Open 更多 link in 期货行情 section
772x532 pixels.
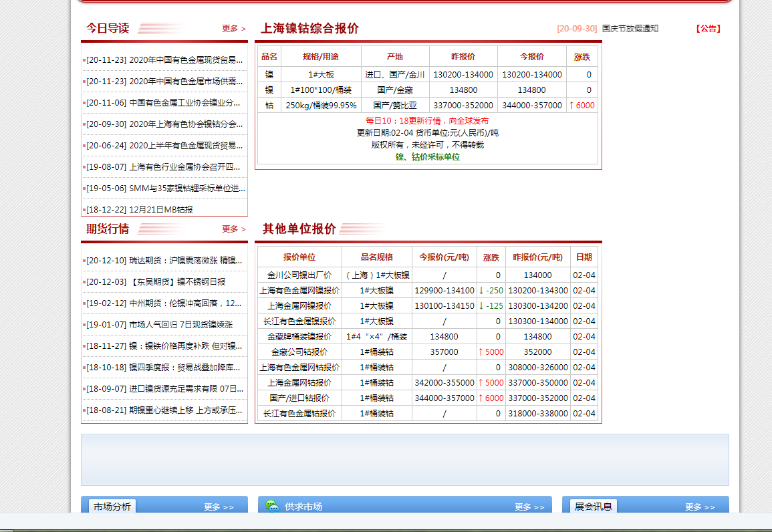click(233, 229)
